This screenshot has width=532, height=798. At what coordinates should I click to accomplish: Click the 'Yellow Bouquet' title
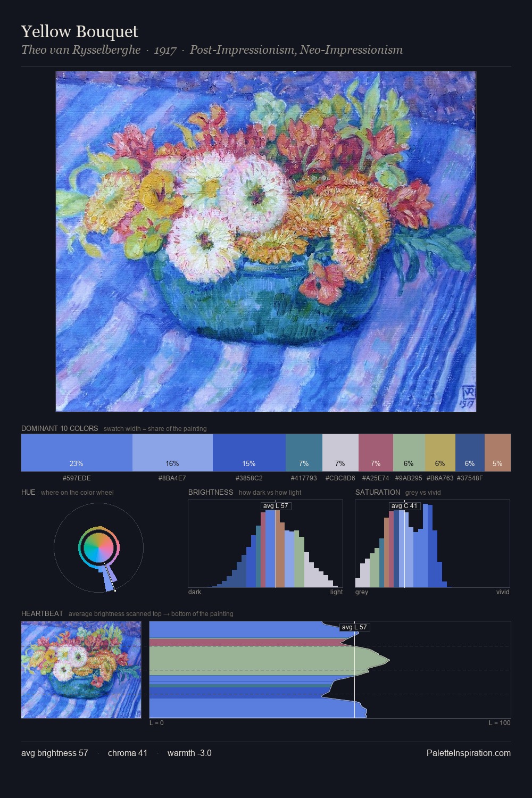pyautogui.click(x=80, y=31)
